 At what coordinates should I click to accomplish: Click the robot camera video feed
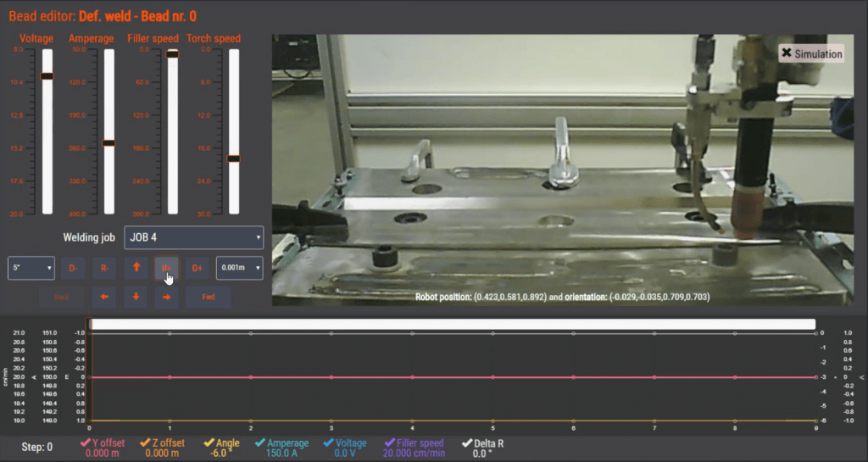(x=563, y=170)
